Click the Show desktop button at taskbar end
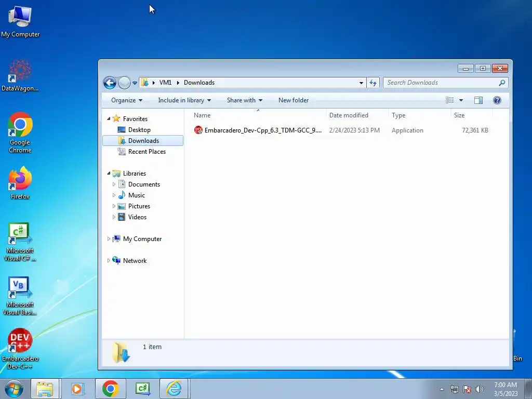 [528, 389]
